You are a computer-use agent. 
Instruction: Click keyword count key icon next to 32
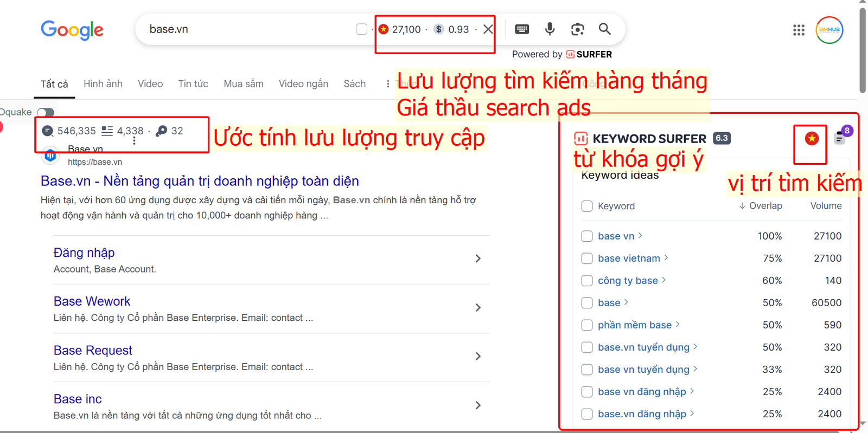161,131
